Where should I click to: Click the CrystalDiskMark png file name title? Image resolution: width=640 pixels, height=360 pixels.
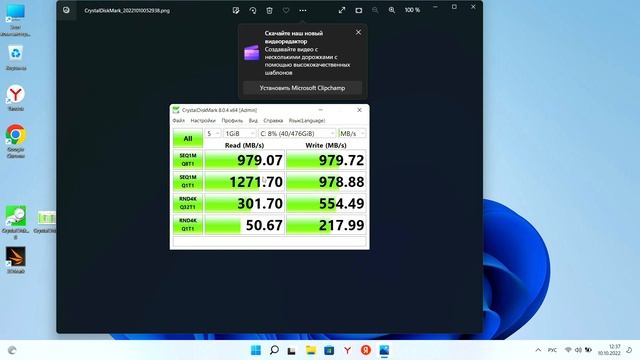point(127,11)
